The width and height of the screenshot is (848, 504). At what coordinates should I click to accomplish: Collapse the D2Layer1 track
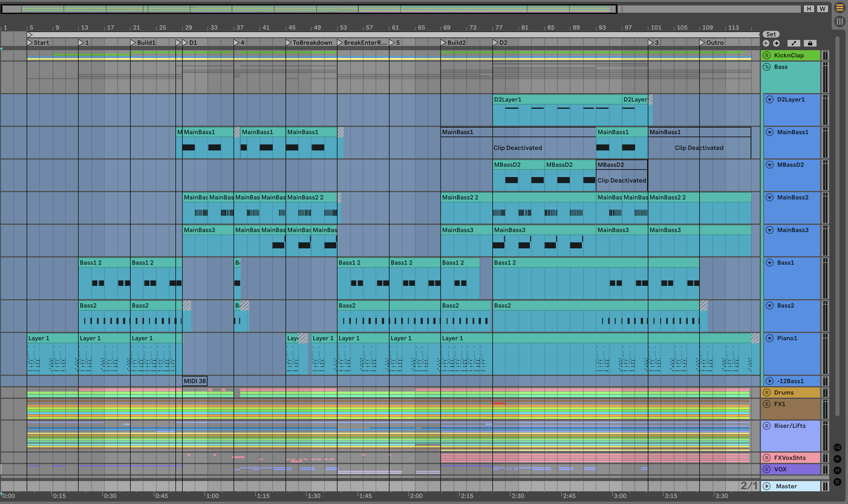[x=769, y=99]
